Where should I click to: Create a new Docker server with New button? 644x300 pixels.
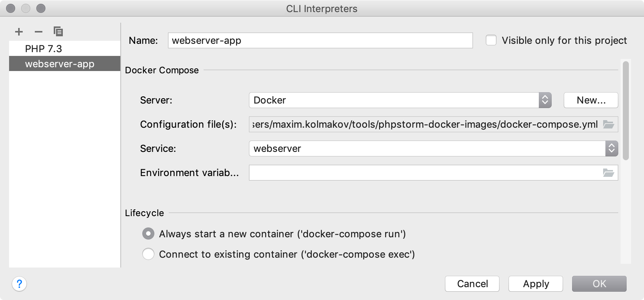(x=591, y=100)
